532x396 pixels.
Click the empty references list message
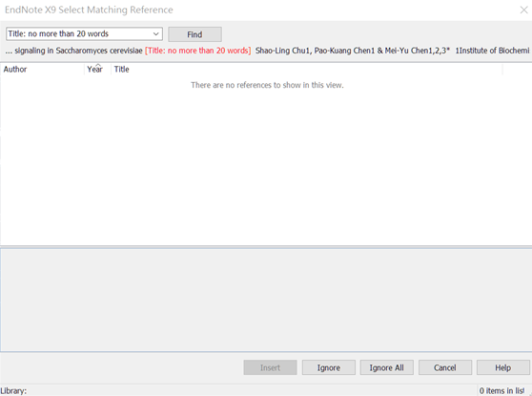pos(267,85)
